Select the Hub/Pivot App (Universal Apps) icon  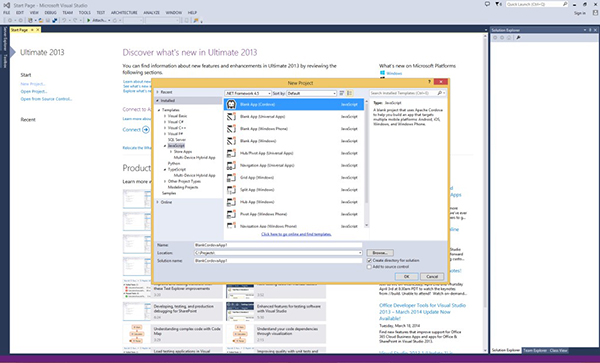pos(231,153)
